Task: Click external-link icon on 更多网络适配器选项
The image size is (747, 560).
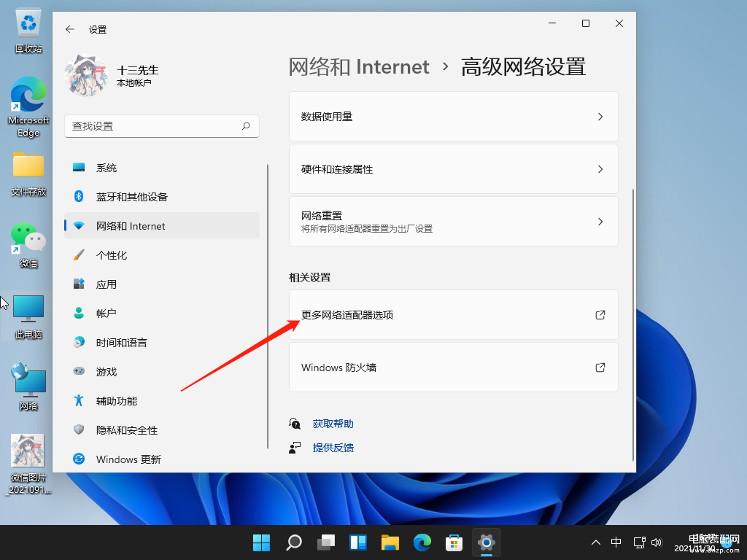Action: click(x=600, y=315)
